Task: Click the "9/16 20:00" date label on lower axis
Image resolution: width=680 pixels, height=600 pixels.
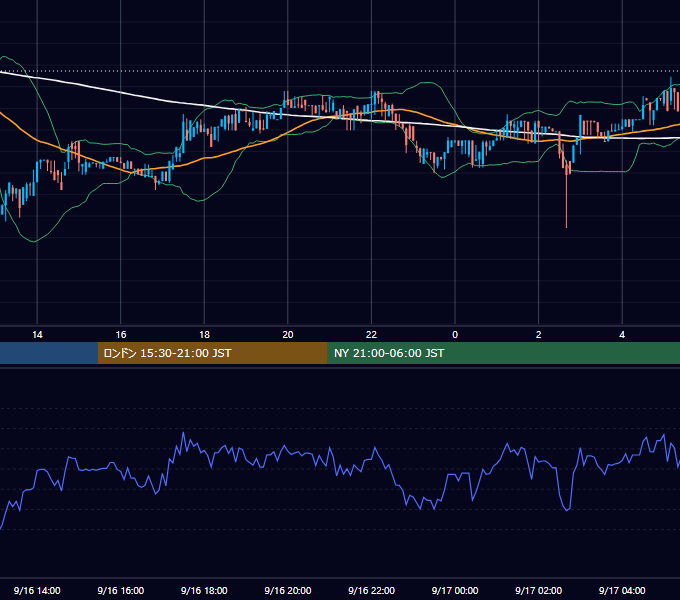Action: coord(288,590)
